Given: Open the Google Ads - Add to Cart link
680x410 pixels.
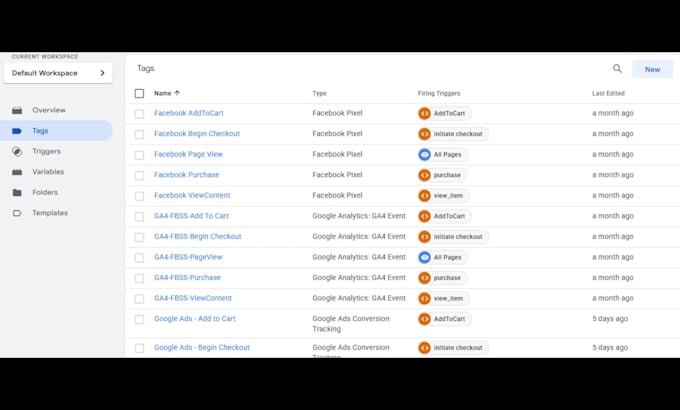Looking at the screenshot, I should click(x=195, y=318).
